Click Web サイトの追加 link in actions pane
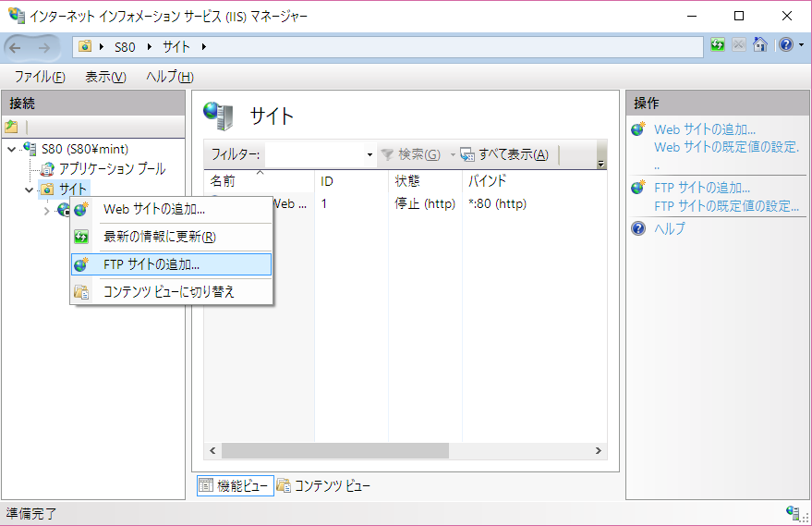Screen dimensions: 812x526 click(705, 129)
